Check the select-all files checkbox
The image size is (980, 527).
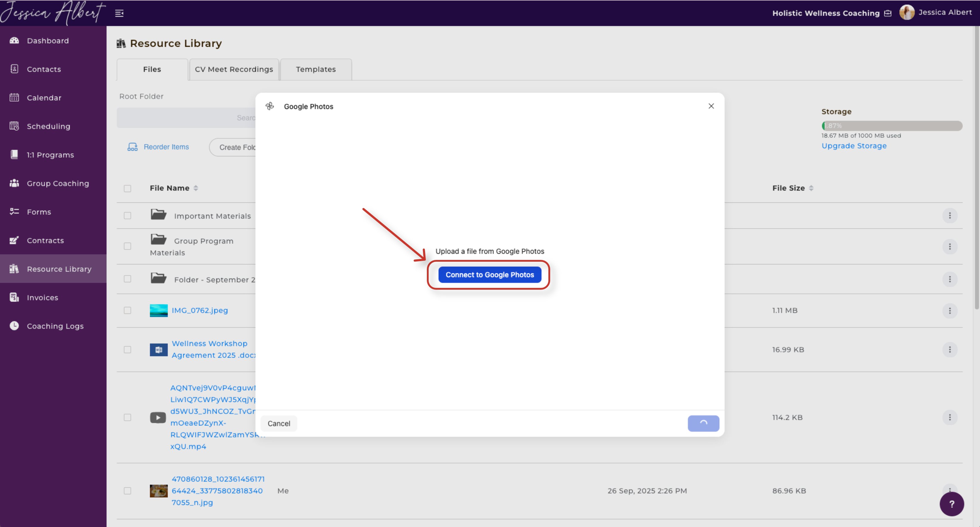[x=127, y=188]
